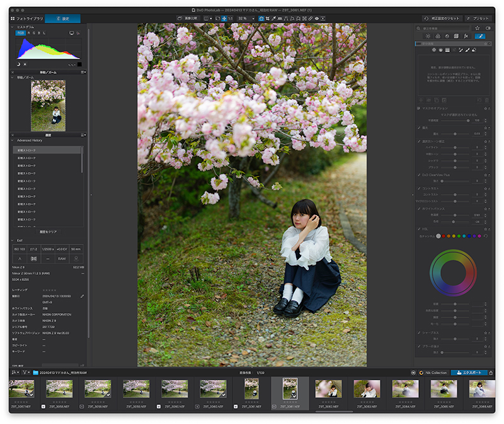Collapse the Exif panel

tap(12, 241)
